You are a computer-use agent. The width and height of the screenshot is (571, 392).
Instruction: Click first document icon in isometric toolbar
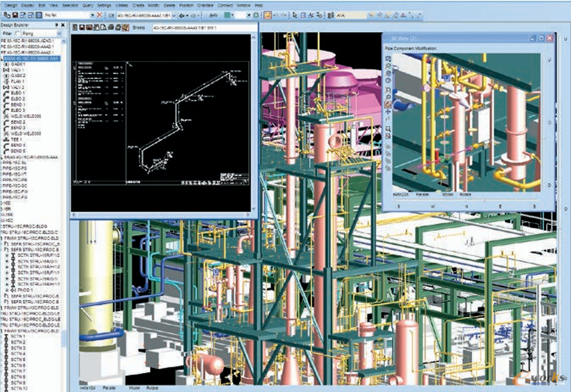point(75,28)
